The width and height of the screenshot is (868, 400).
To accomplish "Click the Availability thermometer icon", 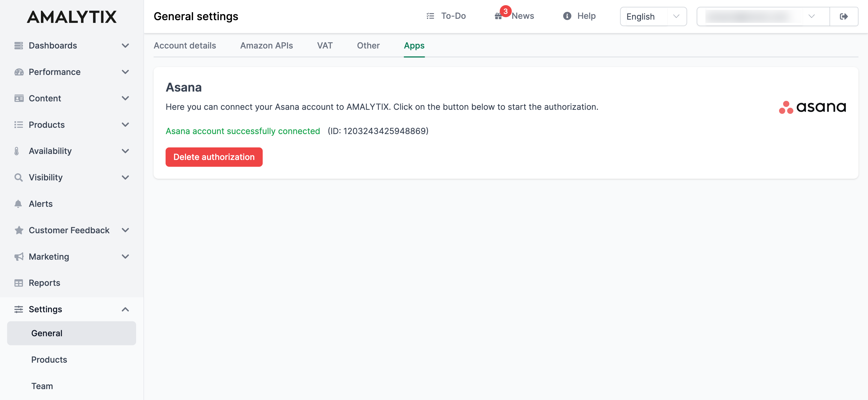I will pyautogui.click(x=17, y=151).
